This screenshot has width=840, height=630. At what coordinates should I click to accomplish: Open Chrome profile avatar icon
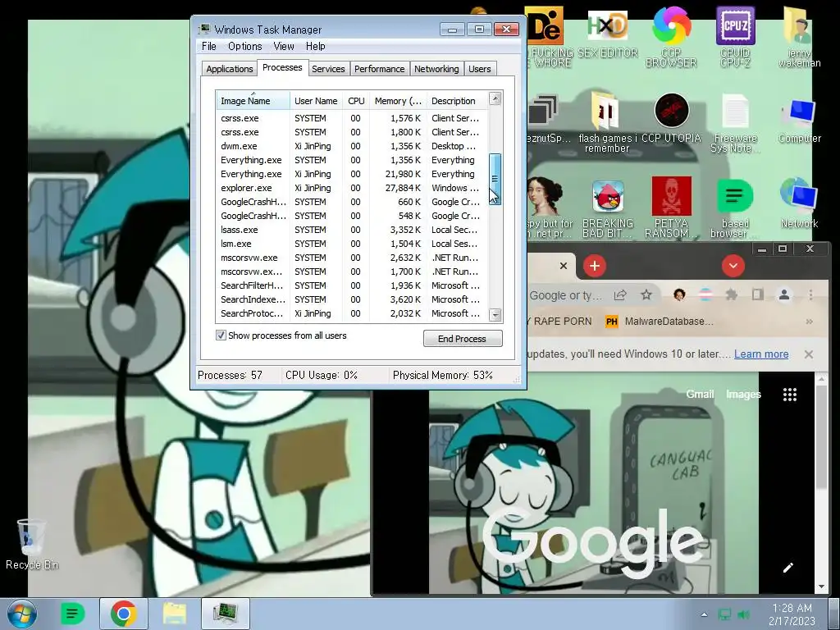click(x=783, y=294)
